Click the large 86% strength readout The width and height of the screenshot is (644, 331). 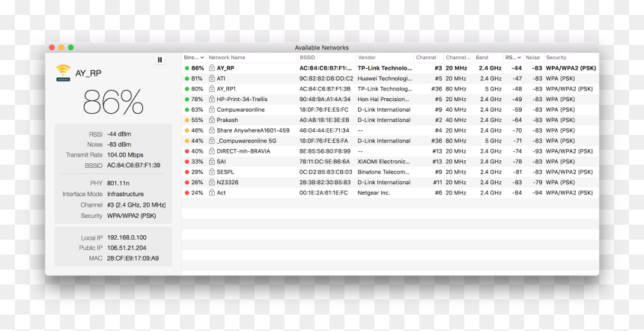click(113, 102)
